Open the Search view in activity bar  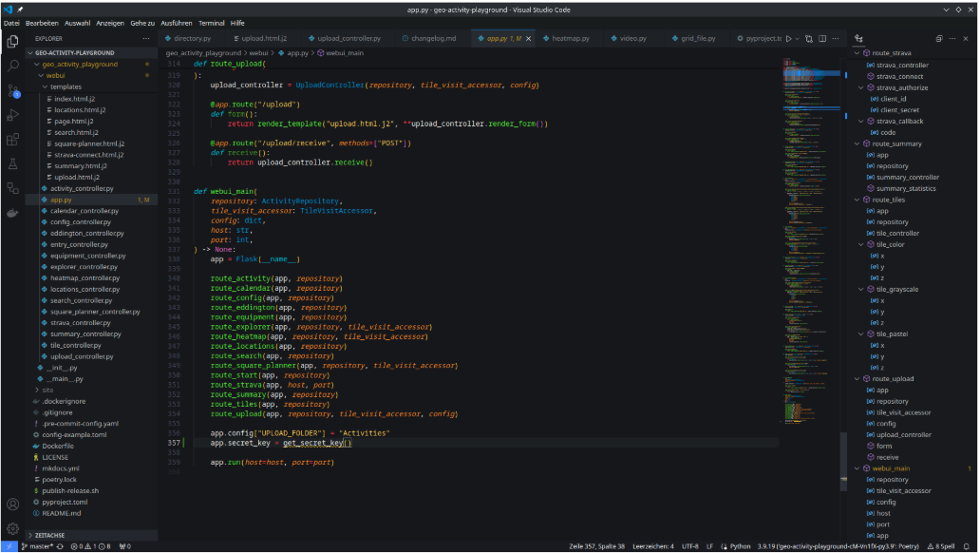12,66
